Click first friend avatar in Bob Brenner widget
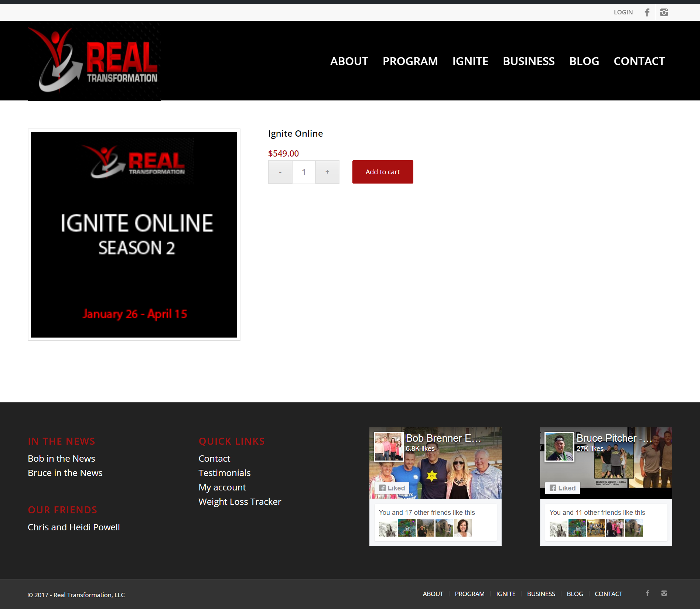Screen dimensions: 700x609 pos(387,528)
